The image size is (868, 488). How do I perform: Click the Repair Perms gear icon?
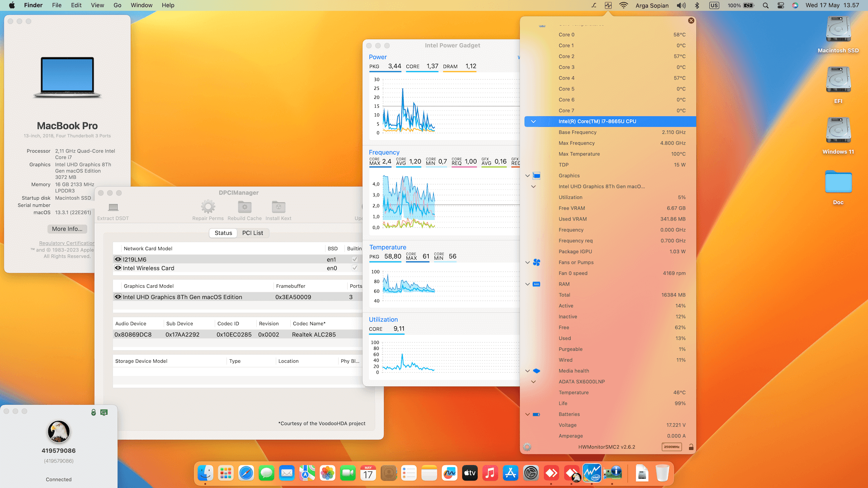[208, 207]
